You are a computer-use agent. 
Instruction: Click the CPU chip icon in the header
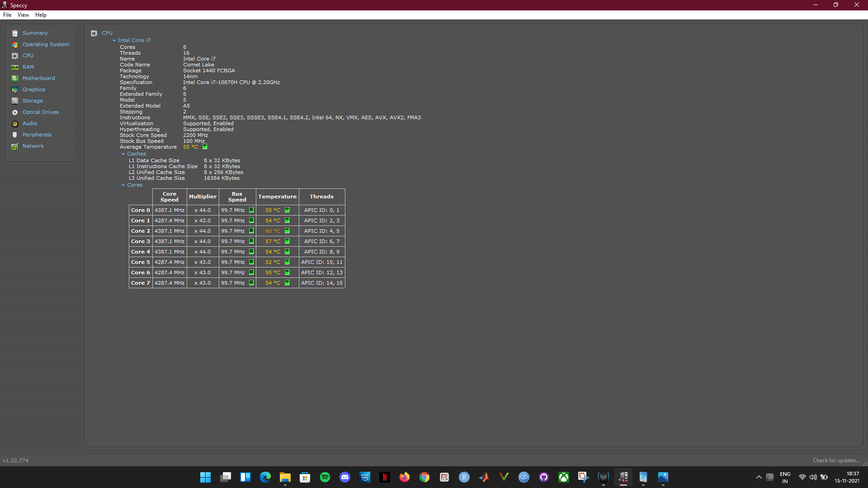(x=94, y=33)
